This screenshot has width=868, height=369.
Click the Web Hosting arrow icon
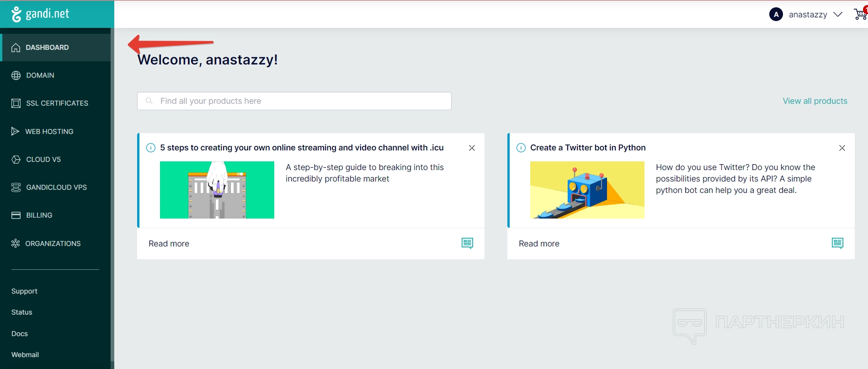(x=15, y=131)
